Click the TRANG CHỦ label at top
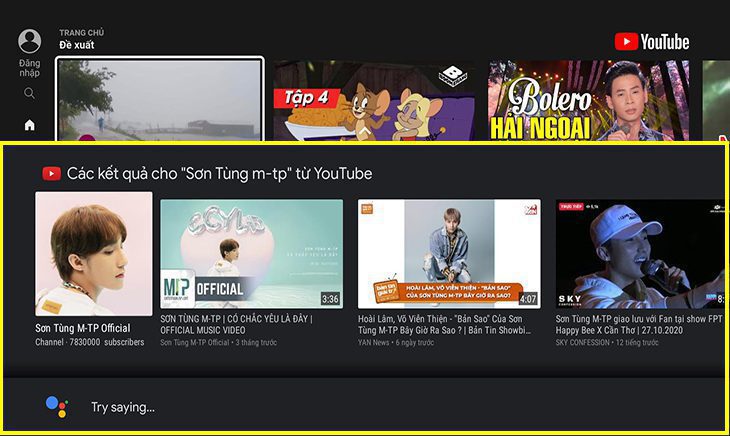The image size is (730, 436). [81, 32]
